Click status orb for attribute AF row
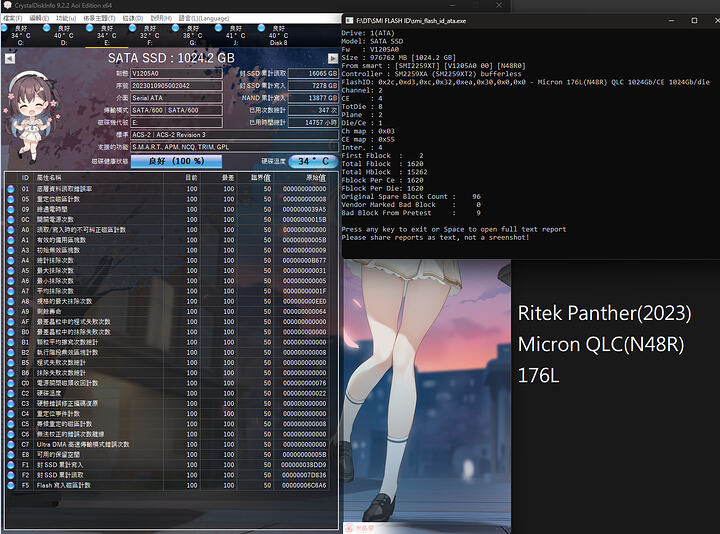 (11, 322)
